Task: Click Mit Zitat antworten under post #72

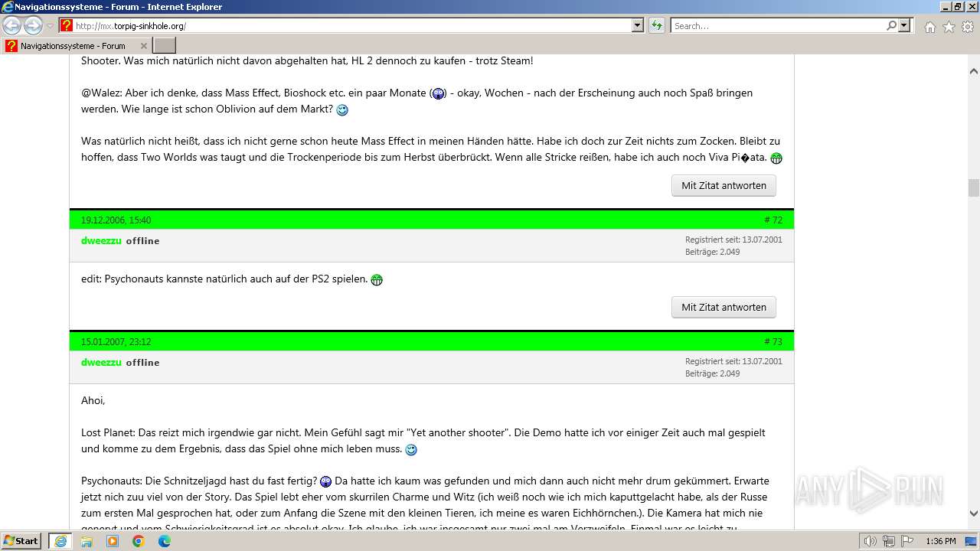Action: 724,307
